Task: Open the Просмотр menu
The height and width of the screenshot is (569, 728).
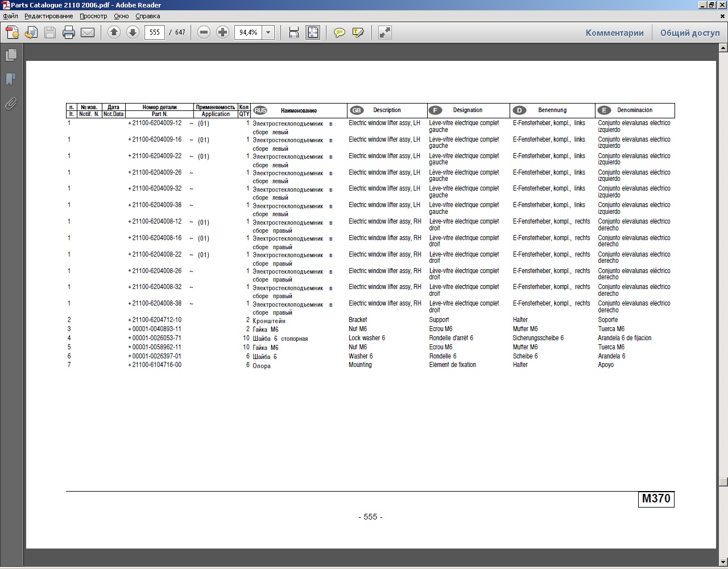Action: [93, 16]
